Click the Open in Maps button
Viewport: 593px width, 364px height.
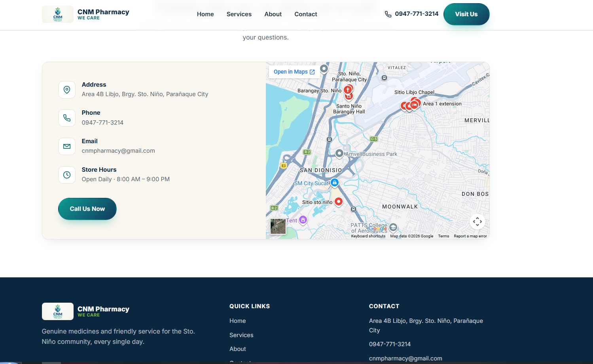(294, 72)
